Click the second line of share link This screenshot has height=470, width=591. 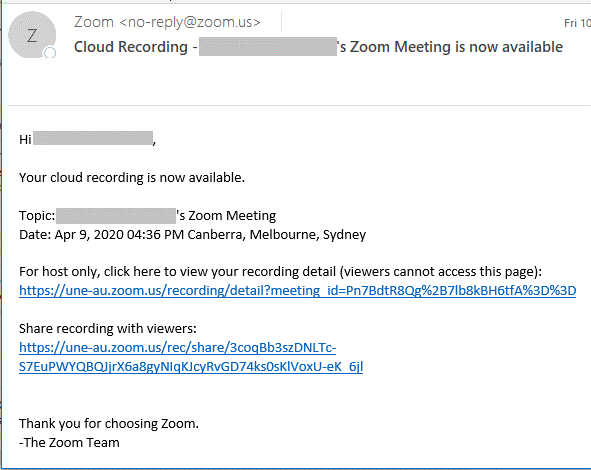click(x=191, y=366)
